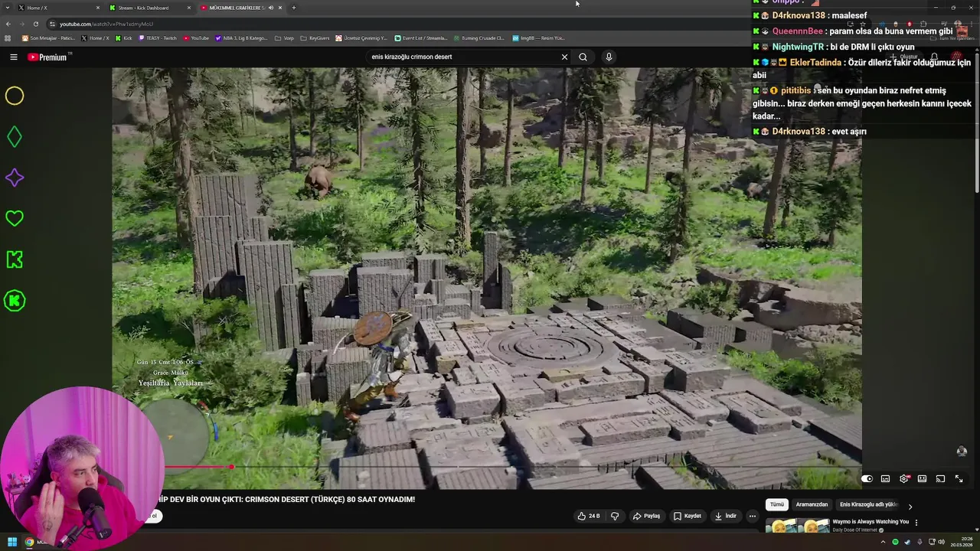Open the Burning Crusade Cl bookmark

coord(479,37)
